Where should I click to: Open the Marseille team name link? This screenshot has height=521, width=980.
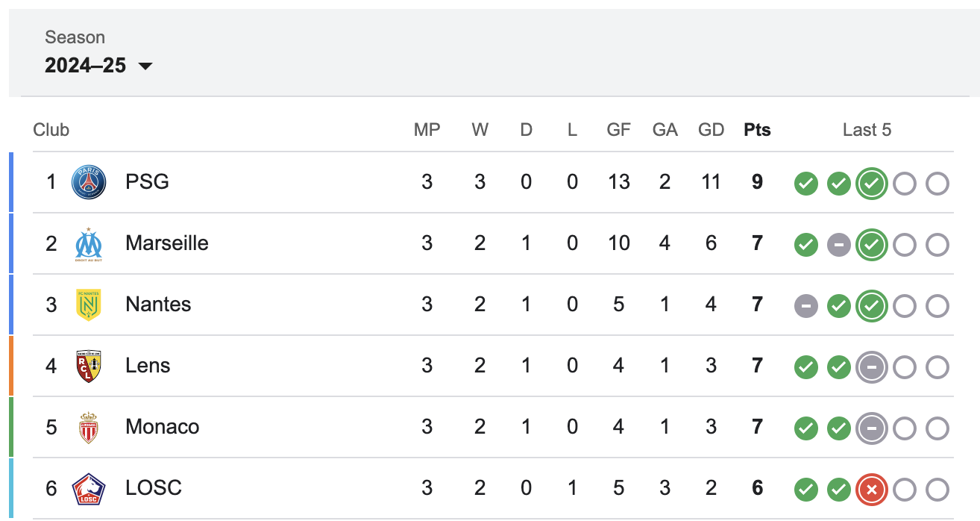click(x=167, y=243)
